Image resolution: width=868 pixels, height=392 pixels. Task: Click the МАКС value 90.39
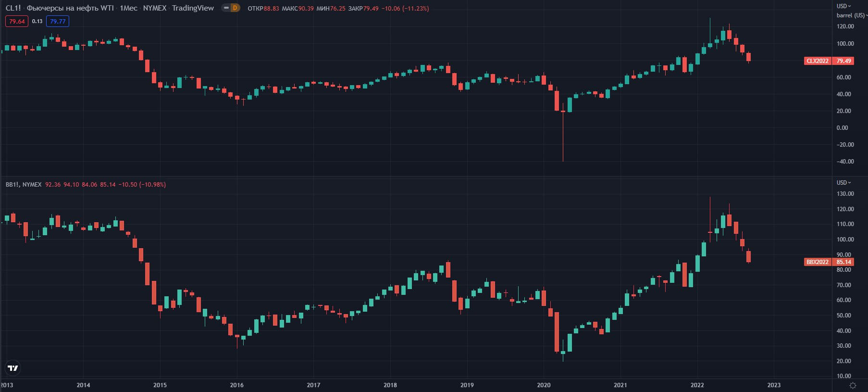(306, 8)
